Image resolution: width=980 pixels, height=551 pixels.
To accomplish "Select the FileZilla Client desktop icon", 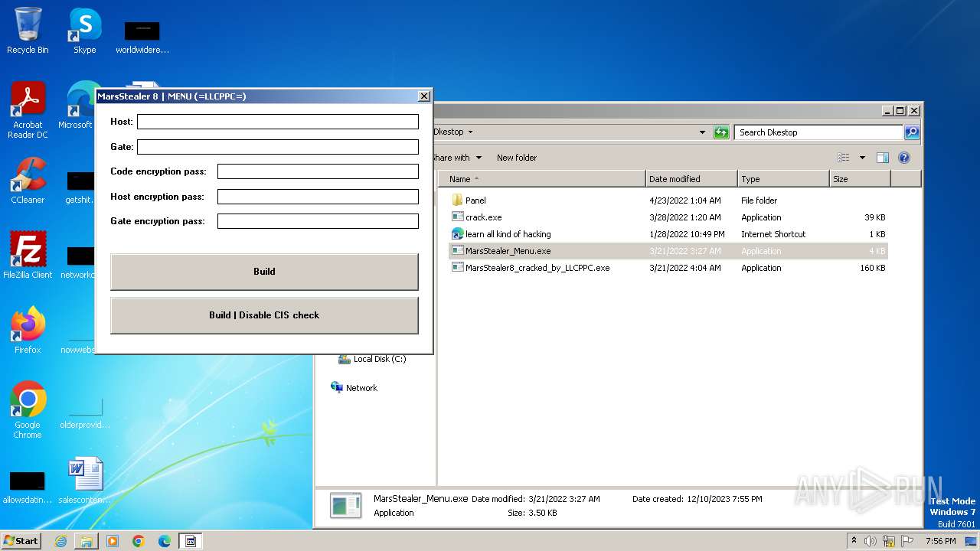I will point(28,256).
